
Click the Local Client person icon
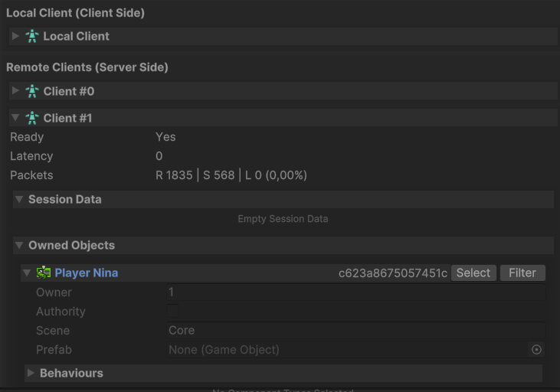tap(32, 36)
